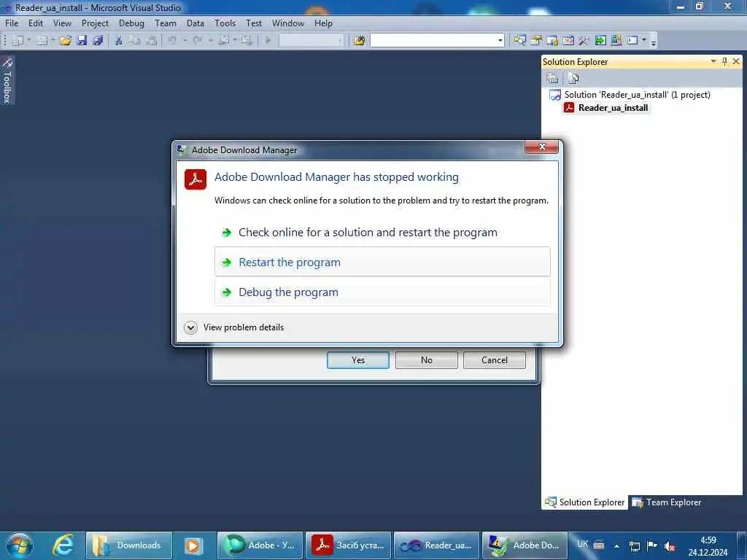Click the Properties icon in Solution Explorer
The height and width of the screenshot is (560, 747).
pyautogui.click(x=553, y=78)
